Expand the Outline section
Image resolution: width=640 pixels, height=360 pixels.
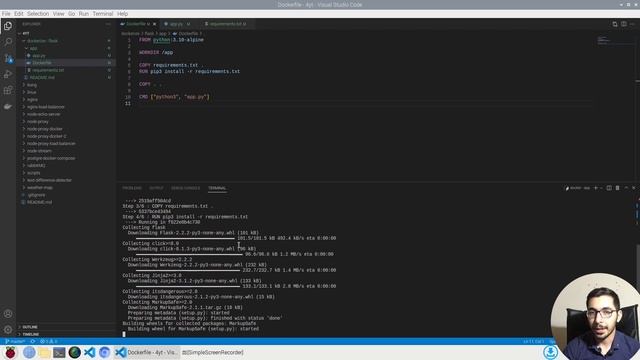click(66, 327)
